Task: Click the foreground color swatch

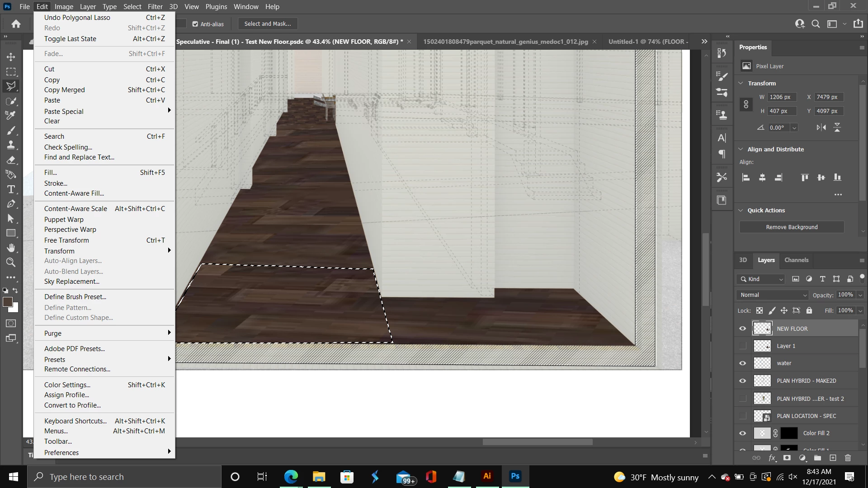Action: pos(7,302)
